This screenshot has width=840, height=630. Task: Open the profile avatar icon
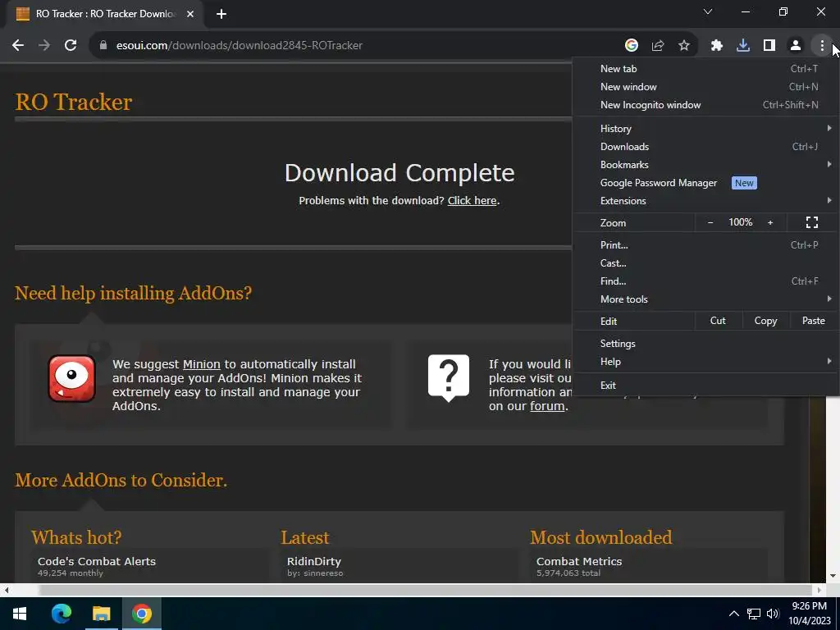point(796,46)
